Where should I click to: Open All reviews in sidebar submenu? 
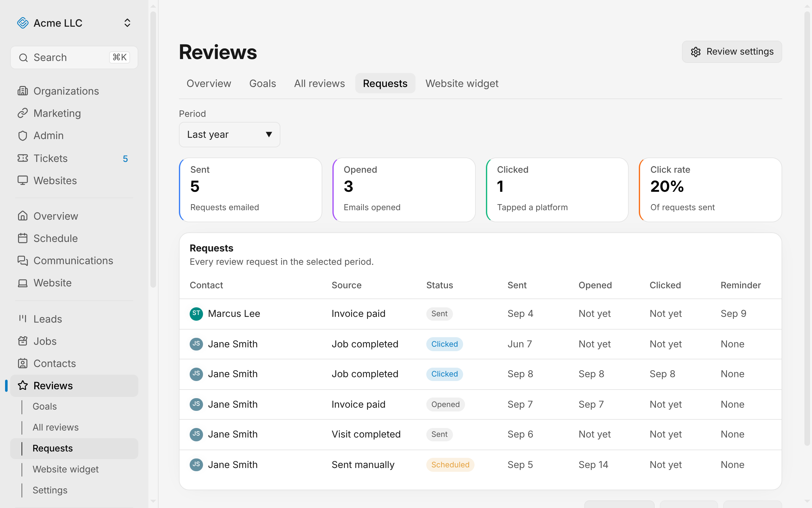click(x=56, y=427)
